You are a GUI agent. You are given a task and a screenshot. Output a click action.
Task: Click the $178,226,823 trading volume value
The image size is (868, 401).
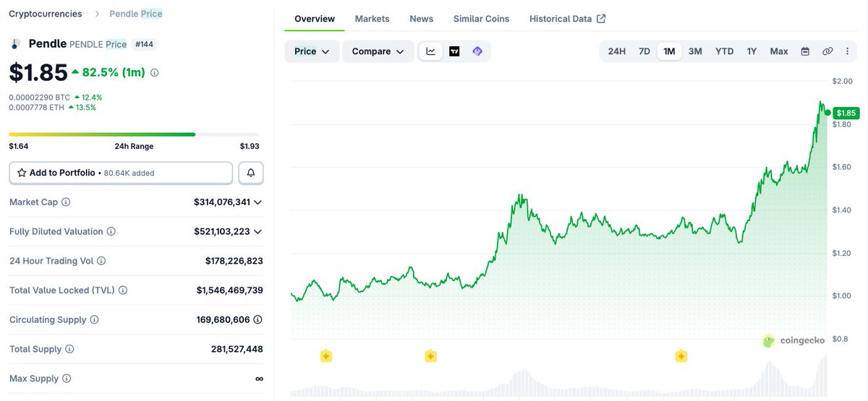click(x=234, y=261)
